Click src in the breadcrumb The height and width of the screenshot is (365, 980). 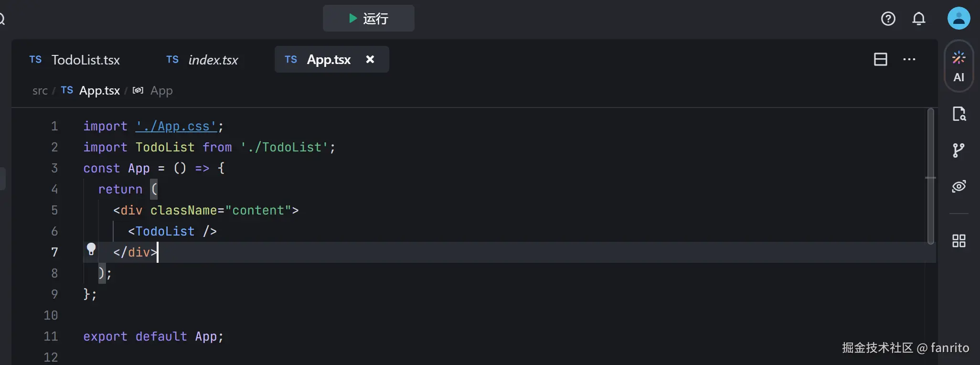click(x=40, y=91)
